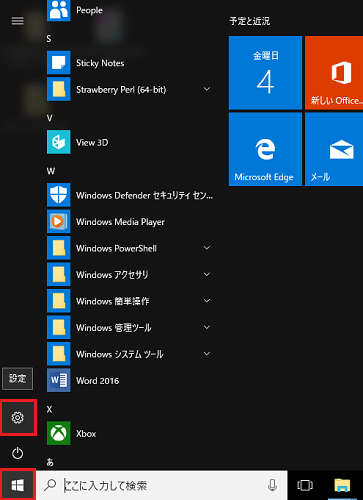Open the calendar tile showing 金曜日 4
Screen dimensions: 363x500
(x=265, y=73)
